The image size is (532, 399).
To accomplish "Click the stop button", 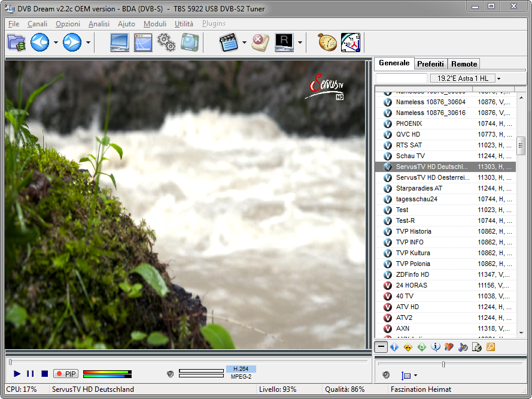I will [44, 373].
